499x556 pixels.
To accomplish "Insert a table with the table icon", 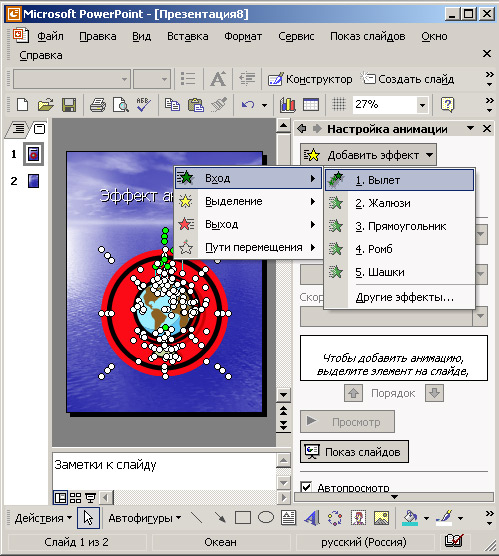I will pyautogui.click(x=311, y=105).
